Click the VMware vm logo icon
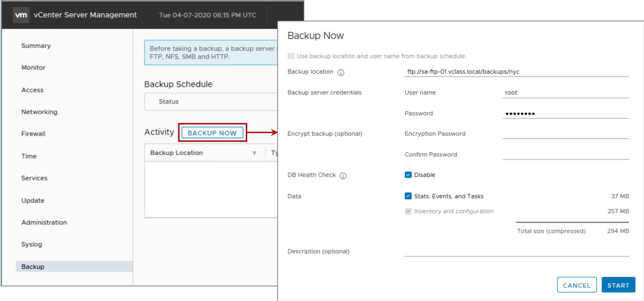 point(21,15)
